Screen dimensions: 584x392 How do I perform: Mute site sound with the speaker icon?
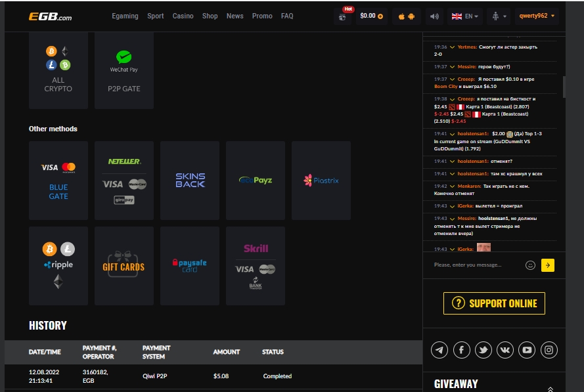434,16
